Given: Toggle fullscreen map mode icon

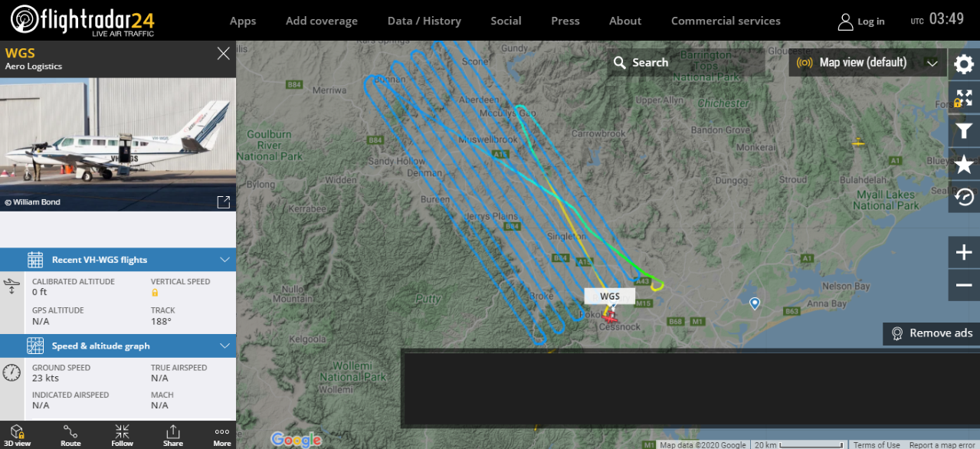Looking at the screenshot, I should [x=964, y=97].
